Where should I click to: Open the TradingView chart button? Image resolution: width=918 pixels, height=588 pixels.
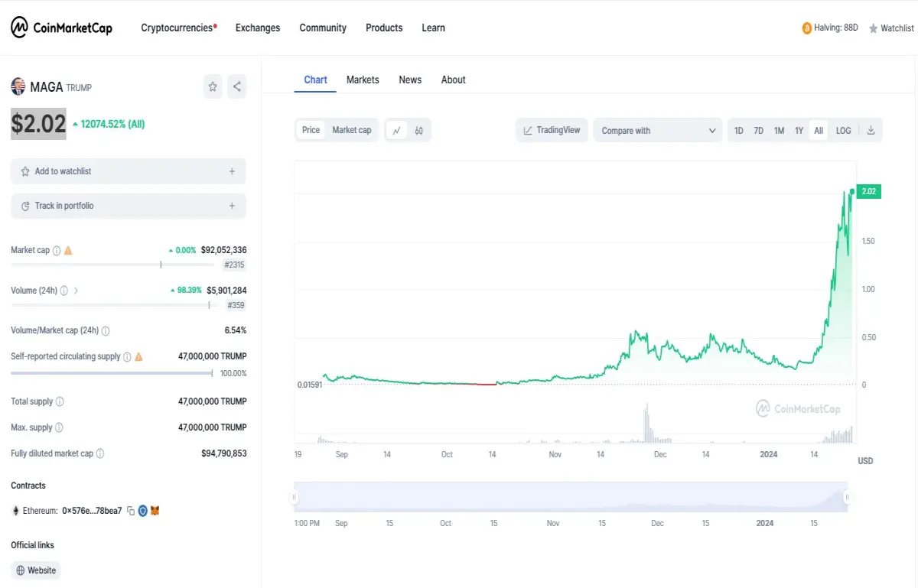coord(551,131)
